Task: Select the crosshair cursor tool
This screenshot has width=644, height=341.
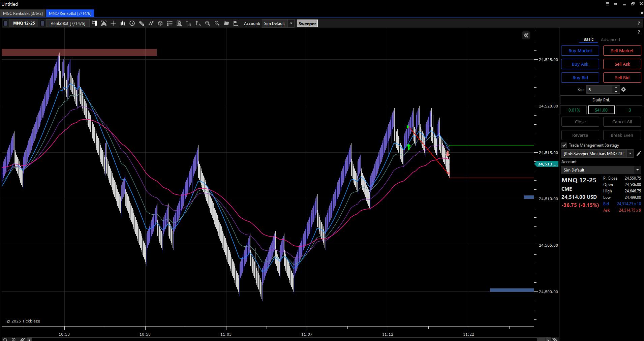Action: point(113,23)
